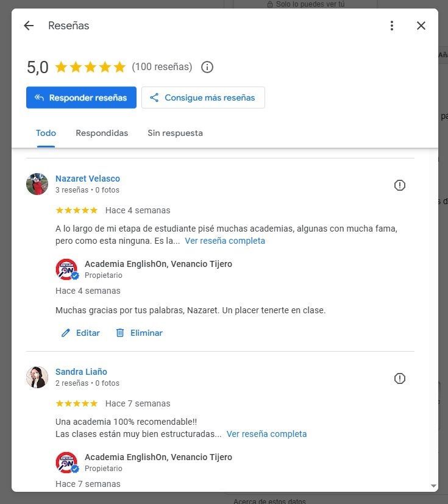The height and width of the screenshot is (504, 448).
Task: Close the Reseñas dialog
Action: click(x=421, y=26)
